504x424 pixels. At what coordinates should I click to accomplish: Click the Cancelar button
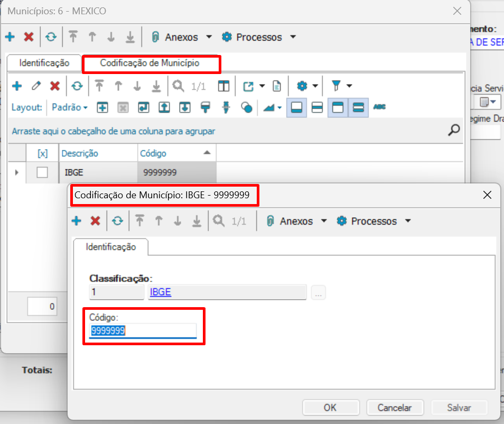395,408
